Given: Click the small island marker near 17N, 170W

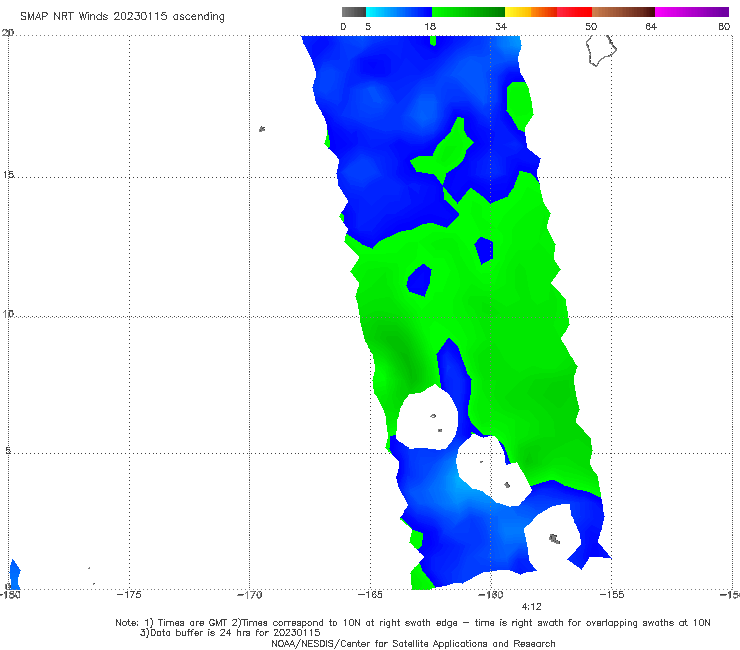Looking at the screenshot, I should (262, 128).
